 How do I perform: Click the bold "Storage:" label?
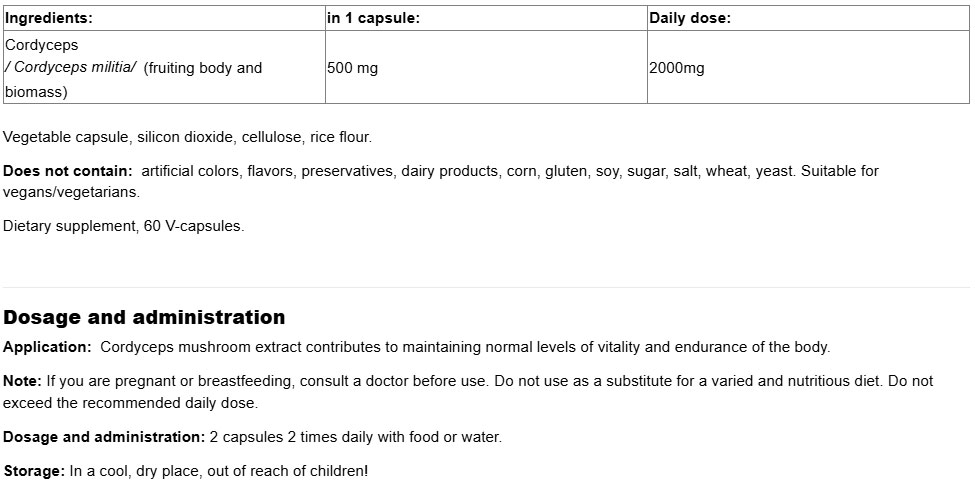point(35,470)
